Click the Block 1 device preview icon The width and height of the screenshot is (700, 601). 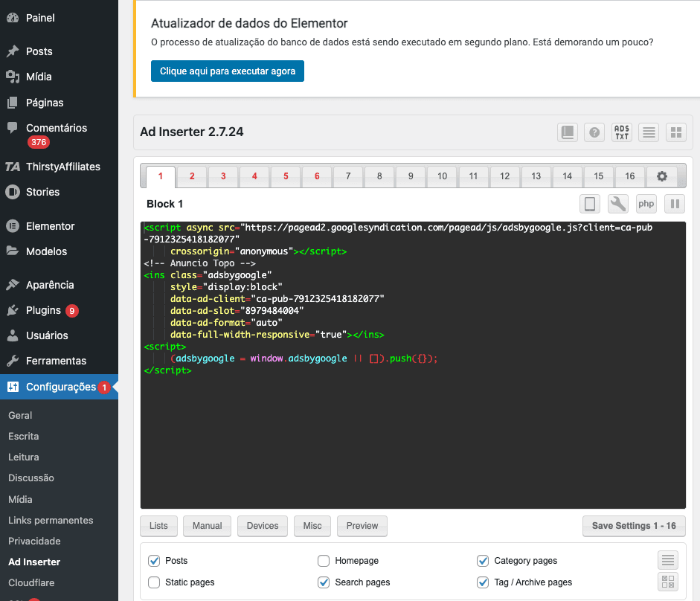coord(590,204)
